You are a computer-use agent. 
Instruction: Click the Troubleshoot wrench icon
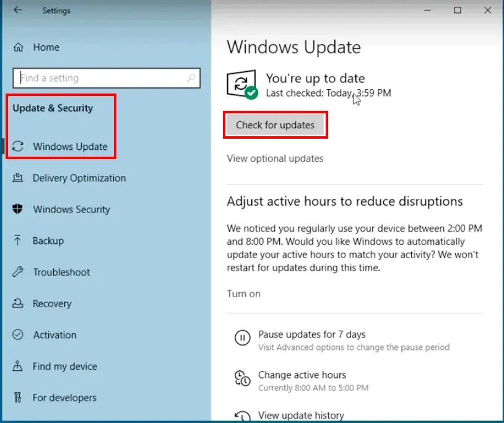(18, 272)
